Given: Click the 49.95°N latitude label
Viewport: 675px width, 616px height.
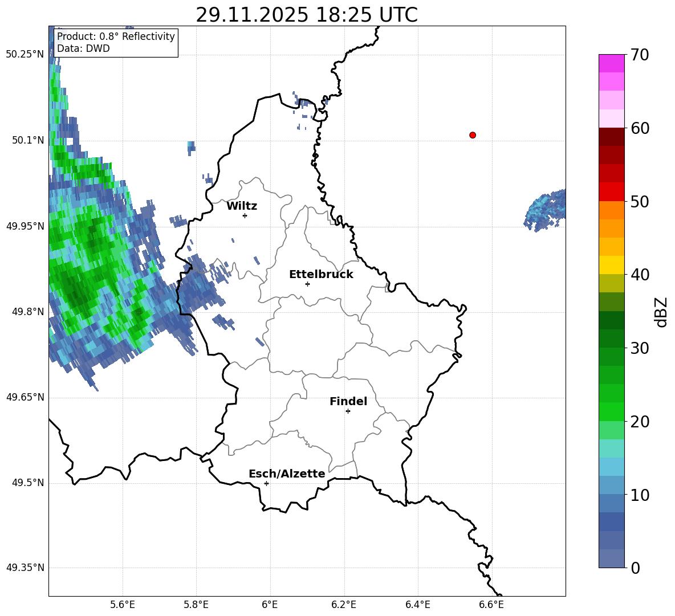Looking at the screenshot, I should pyautogui.click(x=25, y=226).
